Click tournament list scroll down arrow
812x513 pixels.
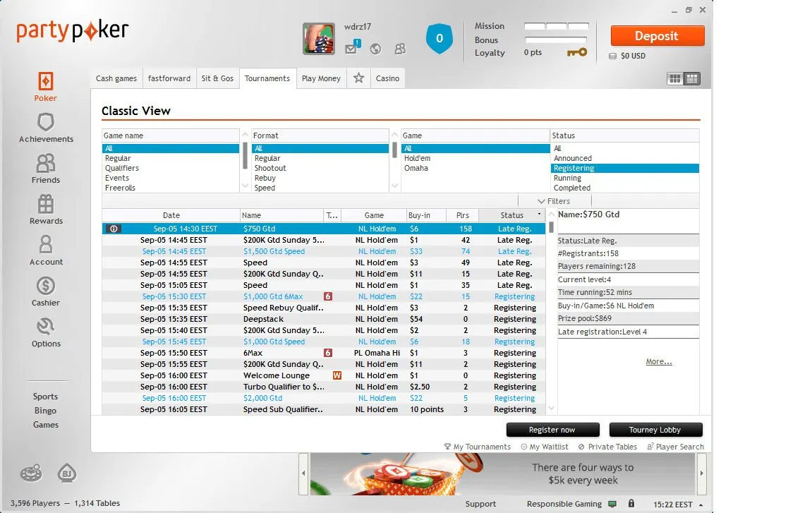(x=551, y=409)
